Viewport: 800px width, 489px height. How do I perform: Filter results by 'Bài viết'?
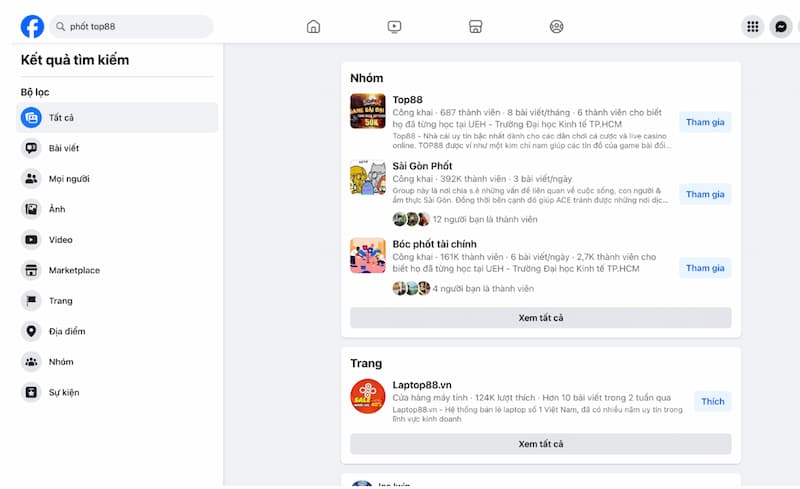point(64,149)
